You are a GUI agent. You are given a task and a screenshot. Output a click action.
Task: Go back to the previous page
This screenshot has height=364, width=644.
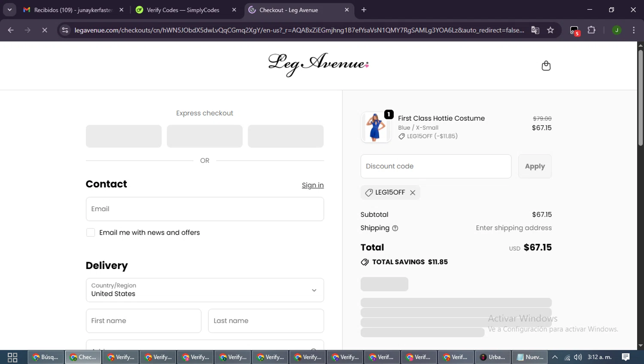pyautogui.click(x=11, y=30)
